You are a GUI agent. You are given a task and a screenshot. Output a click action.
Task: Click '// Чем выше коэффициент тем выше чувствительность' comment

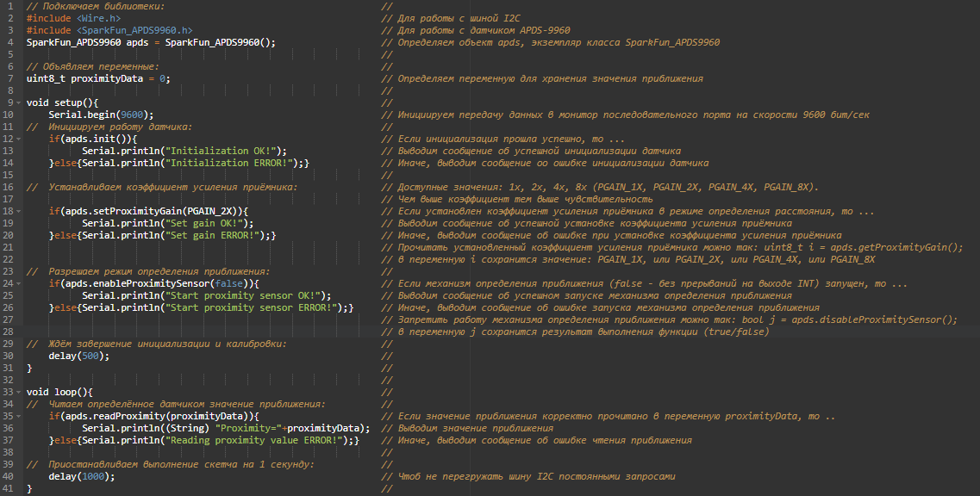tap(517, 199)
